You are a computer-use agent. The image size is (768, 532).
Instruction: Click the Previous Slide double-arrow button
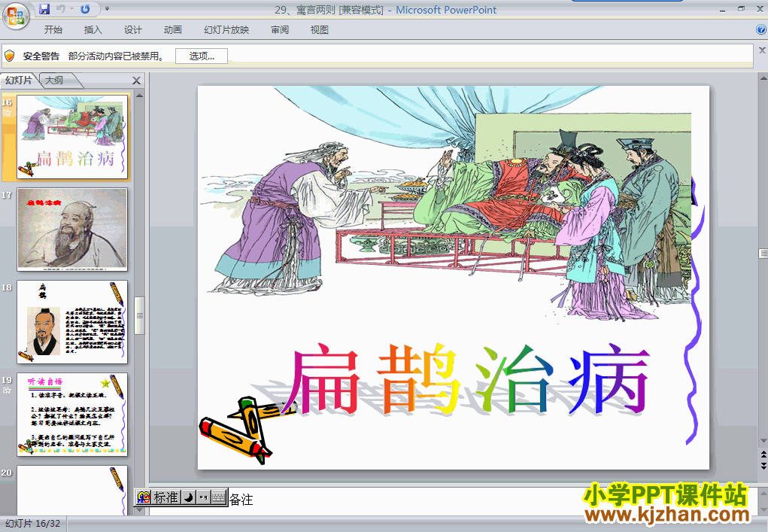[x=763, y=454]
